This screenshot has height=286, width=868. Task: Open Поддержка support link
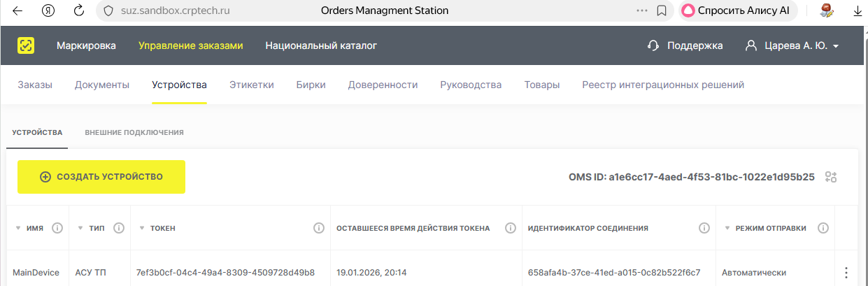(685, 45)
